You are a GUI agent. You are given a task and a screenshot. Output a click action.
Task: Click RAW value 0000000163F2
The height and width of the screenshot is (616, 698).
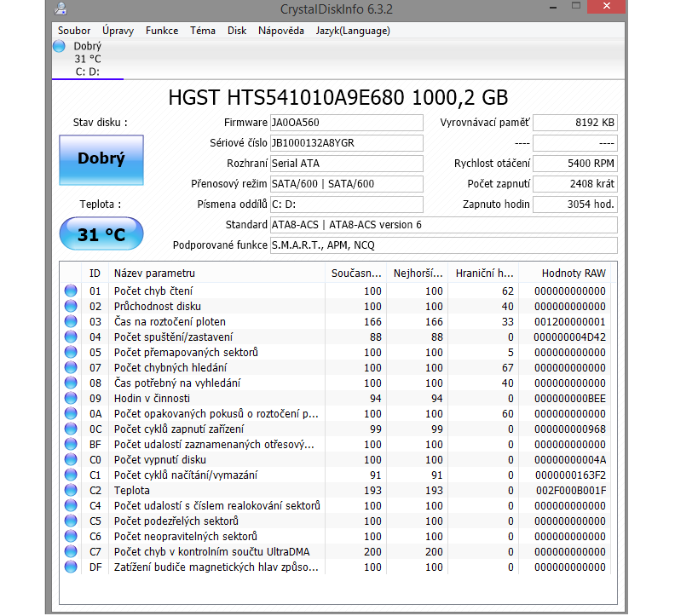(x=571, y=475)
